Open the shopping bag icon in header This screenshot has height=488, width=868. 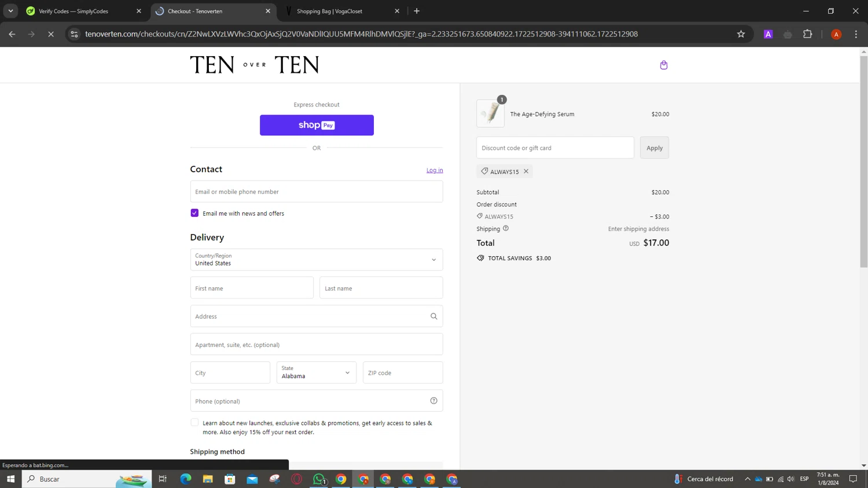[664, 65]
